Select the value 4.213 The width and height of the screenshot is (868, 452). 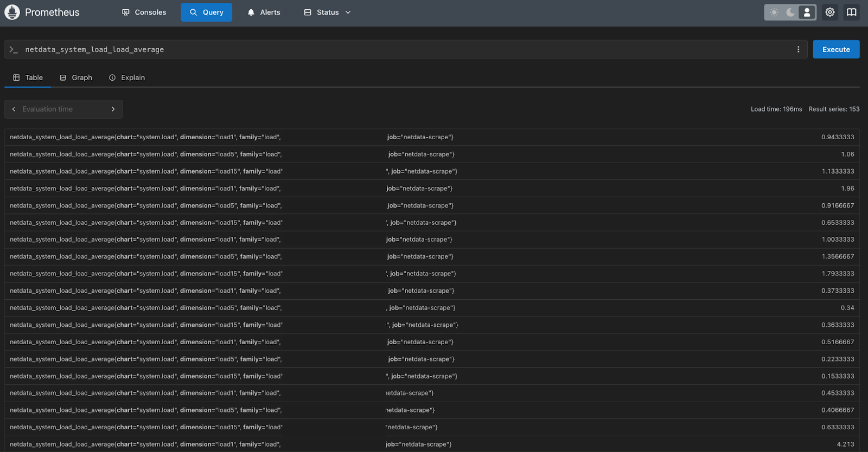tap(845, 444)
